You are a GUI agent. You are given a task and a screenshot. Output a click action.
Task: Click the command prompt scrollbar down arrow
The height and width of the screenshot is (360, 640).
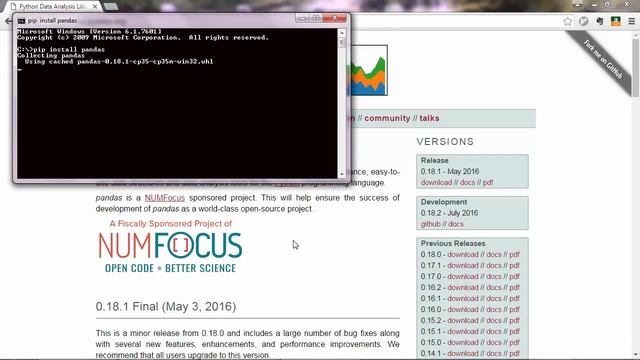tap(342, 174)
